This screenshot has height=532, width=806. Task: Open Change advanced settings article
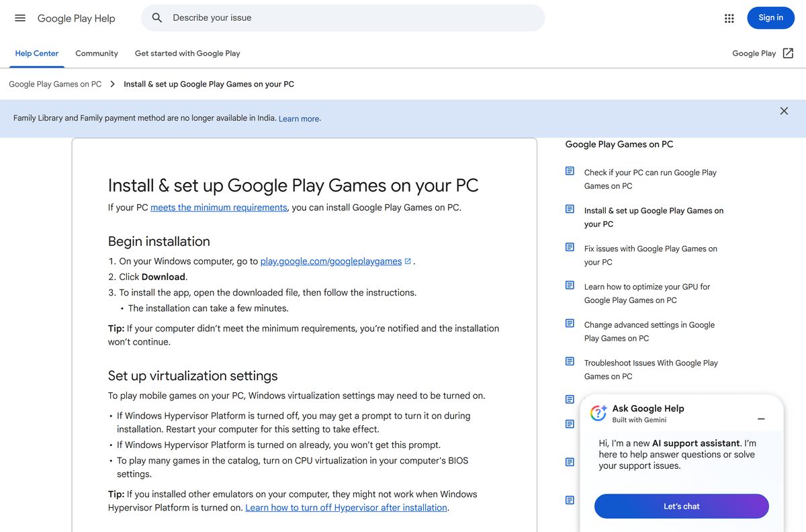[x=650, y=332]
